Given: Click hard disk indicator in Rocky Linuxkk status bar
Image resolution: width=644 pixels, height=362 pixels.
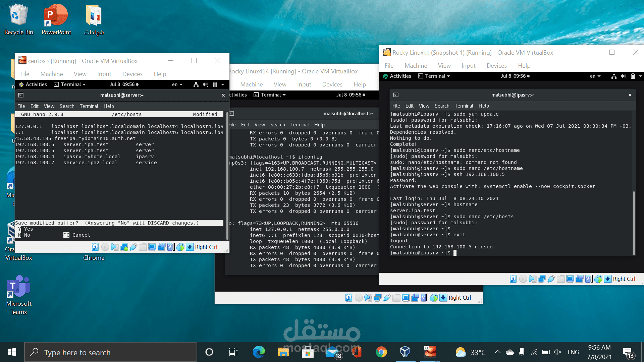Looking at the screenshot, I should point(513,279).
